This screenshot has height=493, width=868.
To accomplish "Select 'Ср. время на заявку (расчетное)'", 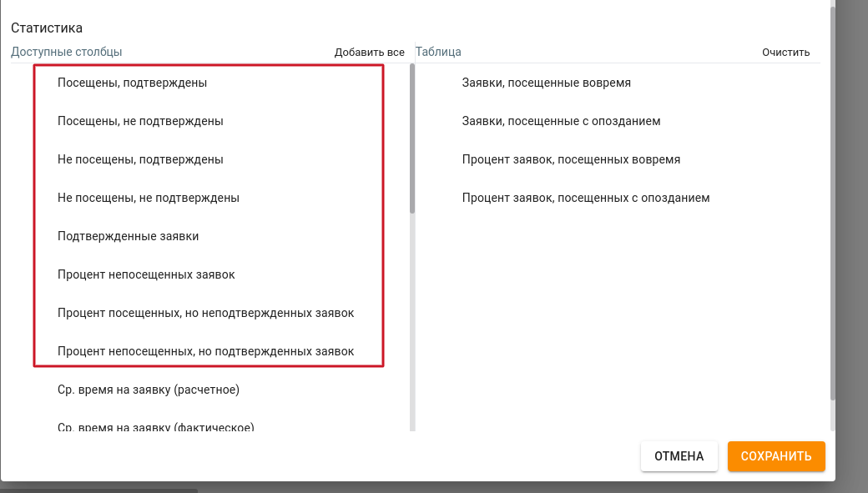I will coord(148,390).
